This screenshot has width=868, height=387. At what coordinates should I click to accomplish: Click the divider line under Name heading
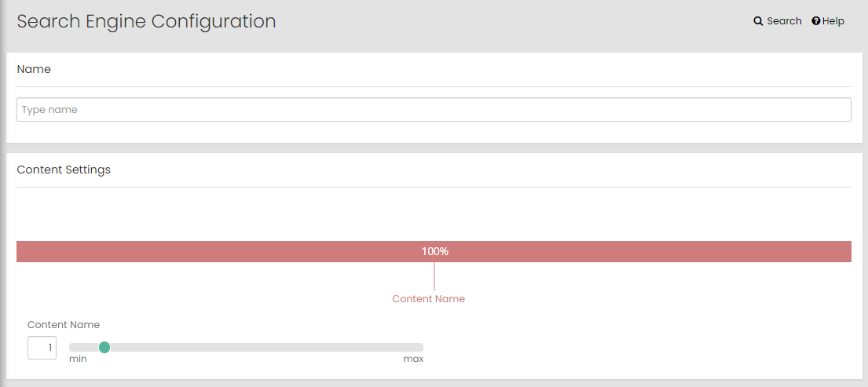point(434,86)
